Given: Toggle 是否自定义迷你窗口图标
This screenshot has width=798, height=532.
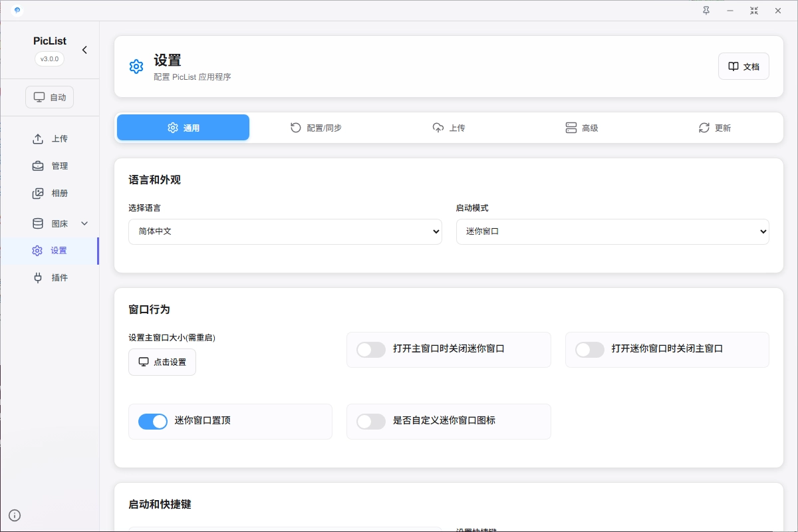Looking at the screenshot, I should coord(371,422).
